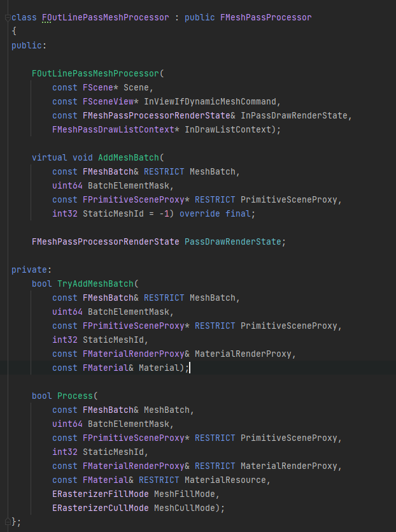Click the closing brace ending the class
The image size is (396, 532).
(x=14, y=522)
